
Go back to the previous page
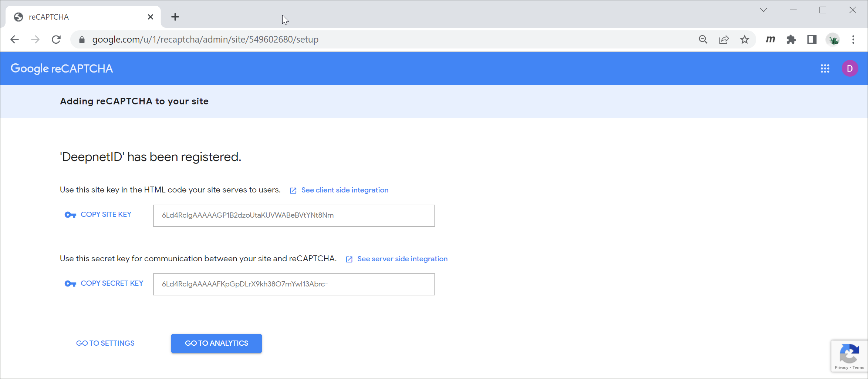tap(14, 40)
